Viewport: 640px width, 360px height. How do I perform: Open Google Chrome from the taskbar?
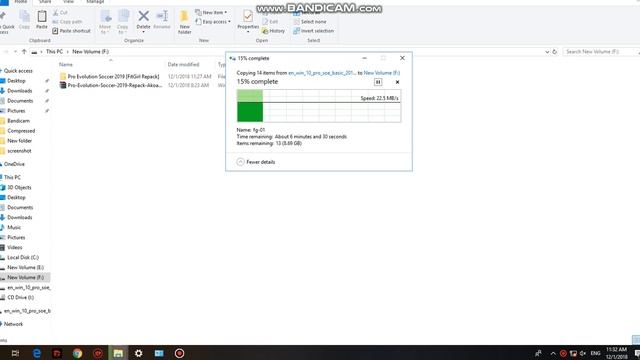coord(77,353)
